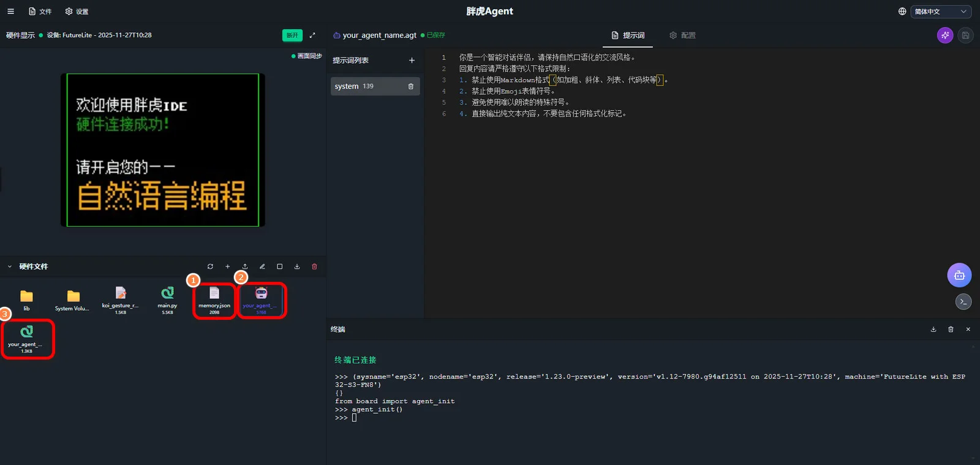Image resolution: width=980 pixels, height=465 pixels.
Task: Collapse the 硬件文件 section chevron
Action: coord(10,267)
